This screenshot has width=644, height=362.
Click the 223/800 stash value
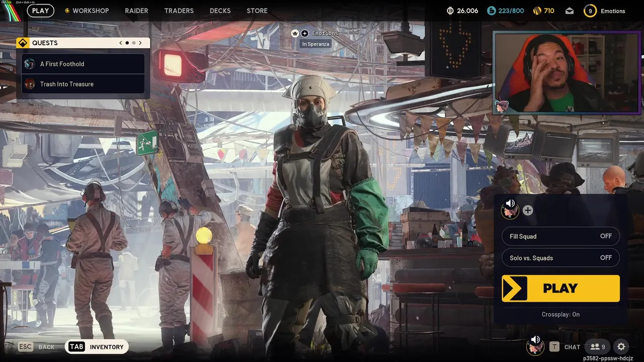511,11
